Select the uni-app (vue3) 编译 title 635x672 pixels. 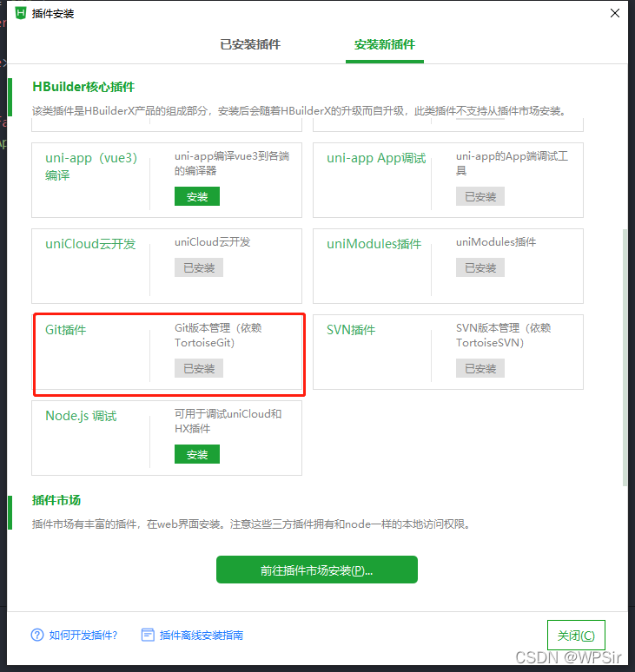91,167
